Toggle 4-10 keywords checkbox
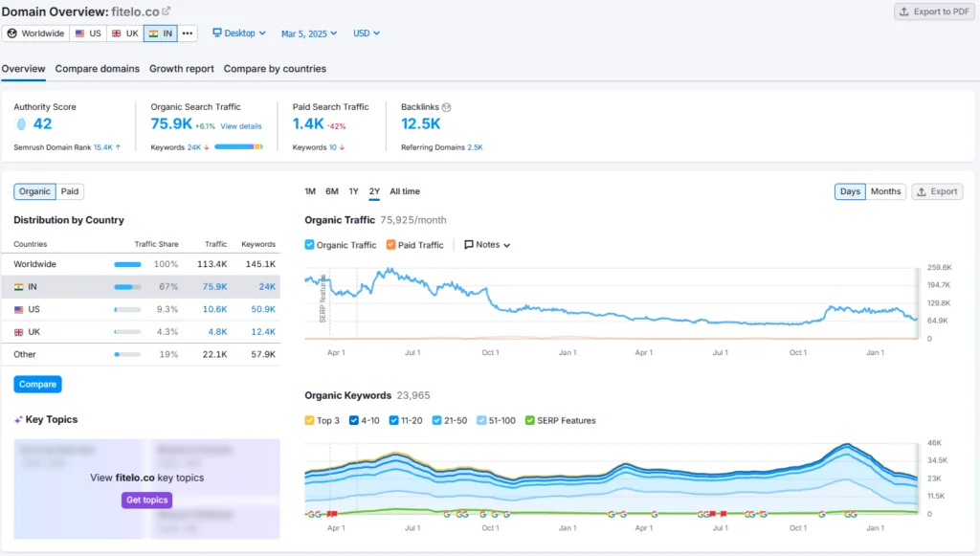980x556 pixels. coord(354,420)
